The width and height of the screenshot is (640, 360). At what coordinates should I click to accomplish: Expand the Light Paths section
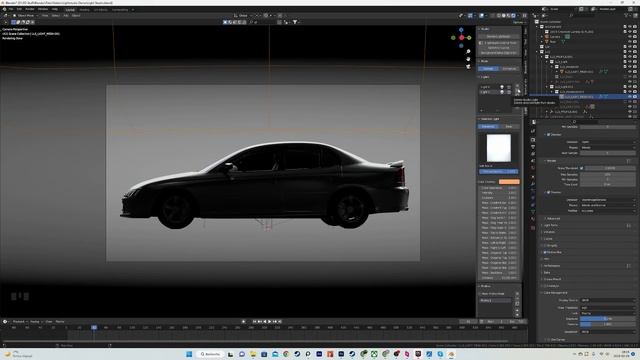tap(551, 225)
